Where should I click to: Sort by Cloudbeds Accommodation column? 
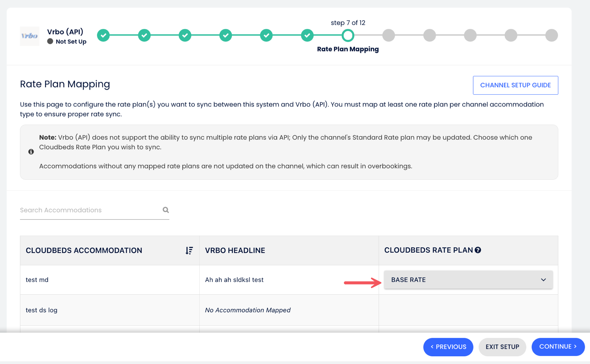[189, 251]
